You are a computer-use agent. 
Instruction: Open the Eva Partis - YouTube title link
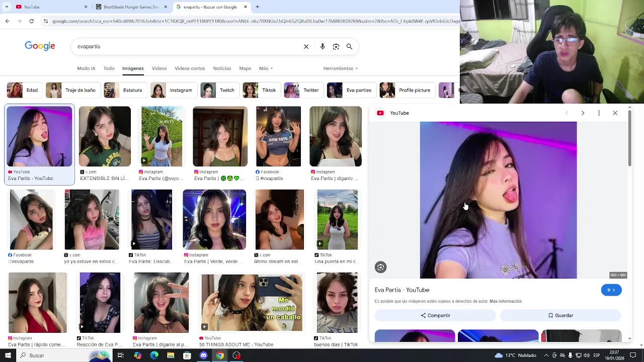coord(402,290)
